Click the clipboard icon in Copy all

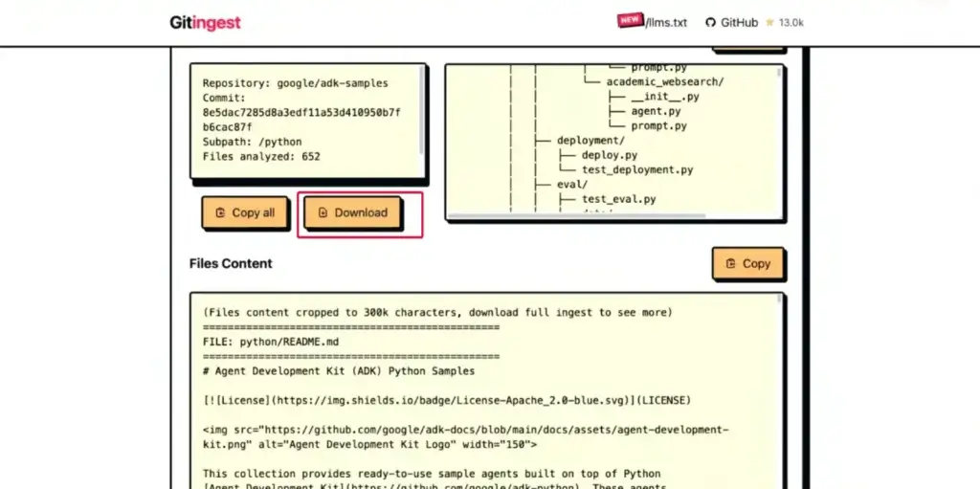[220, 212]
